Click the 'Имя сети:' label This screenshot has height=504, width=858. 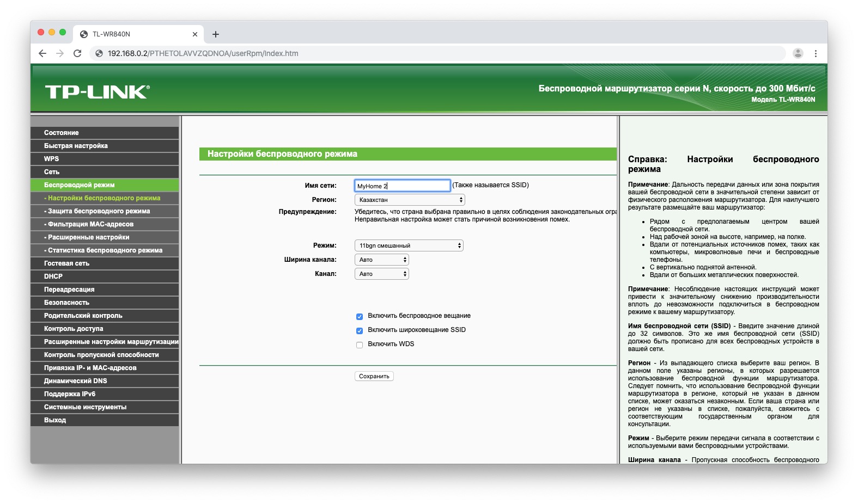[320, 186]
